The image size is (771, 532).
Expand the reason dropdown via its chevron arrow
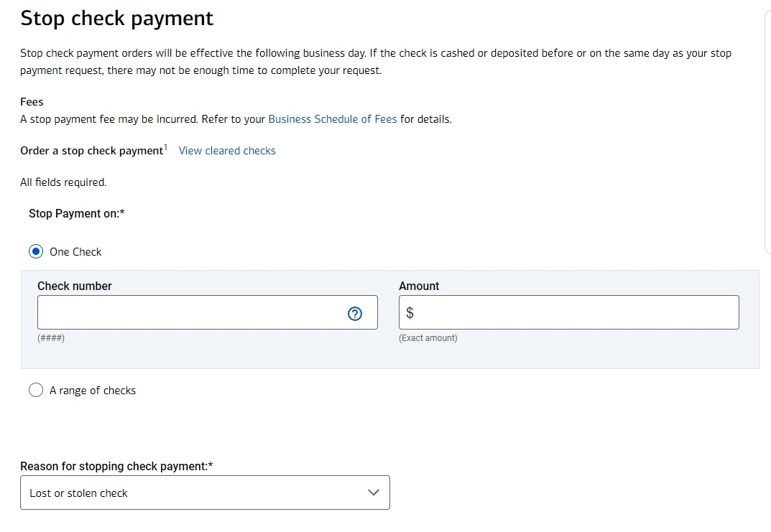373,493
